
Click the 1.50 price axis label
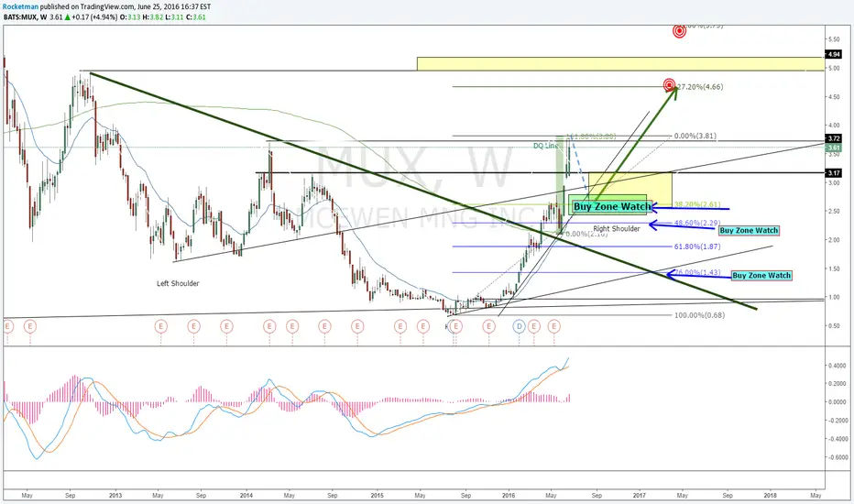pyautogui.click(x=834, y=268)
